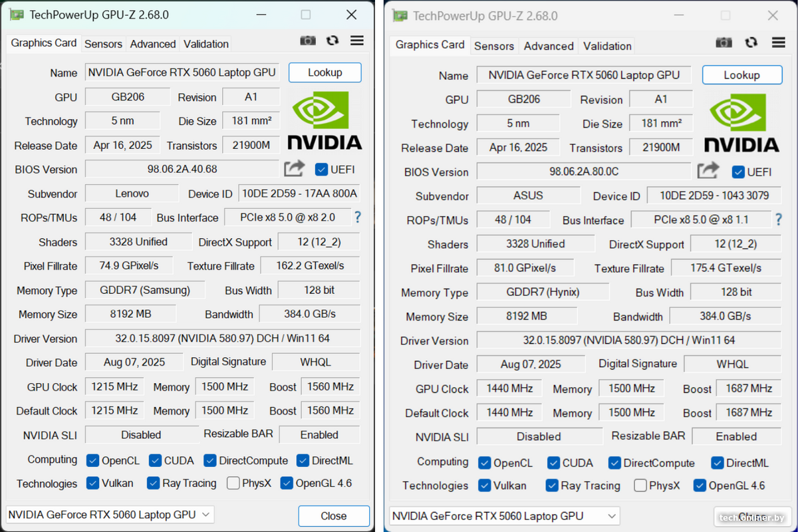The width and height of the screenshot is (798, 532).
Task: Click GPU-Z app icon in right title bar
Action: (400, 16)
